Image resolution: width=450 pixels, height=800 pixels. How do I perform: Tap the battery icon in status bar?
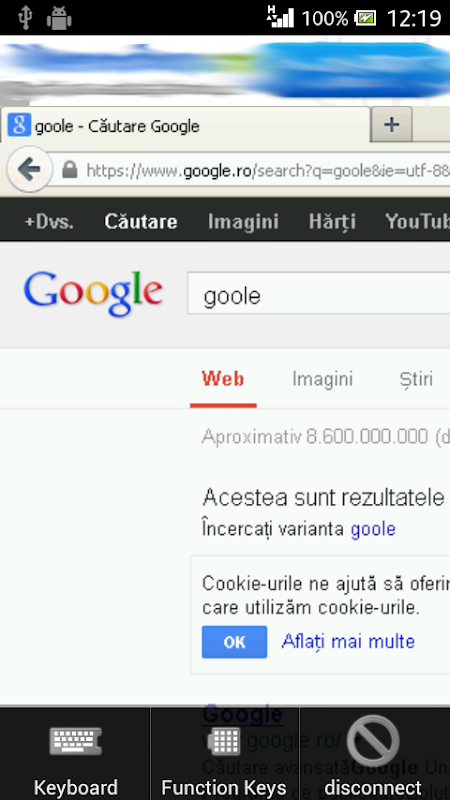[365, 18]
